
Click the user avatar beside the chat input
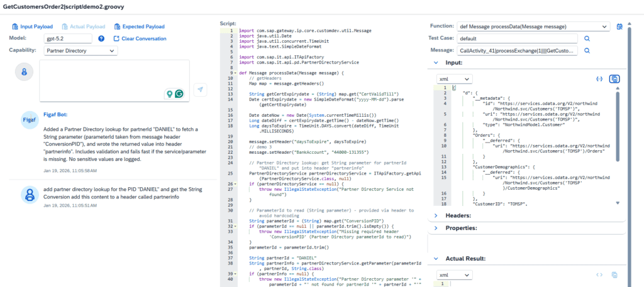(25, 72)
